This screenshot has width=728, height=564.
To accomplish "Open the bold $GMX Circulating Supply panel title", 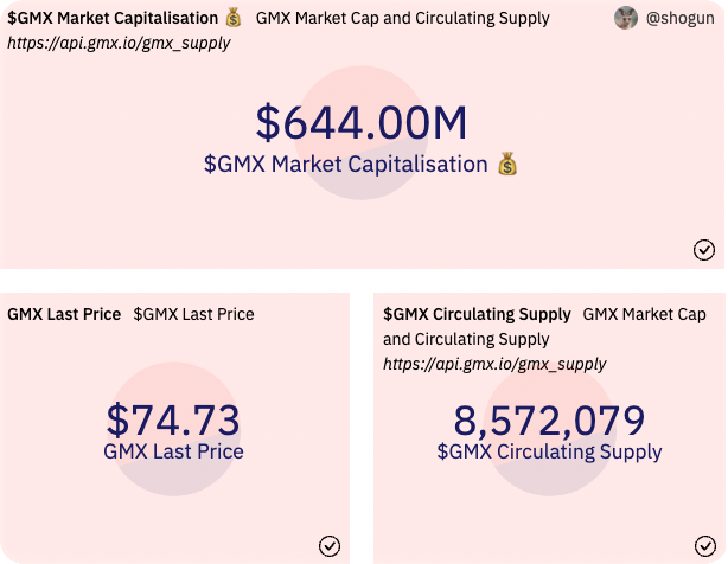I will (477, 314).
